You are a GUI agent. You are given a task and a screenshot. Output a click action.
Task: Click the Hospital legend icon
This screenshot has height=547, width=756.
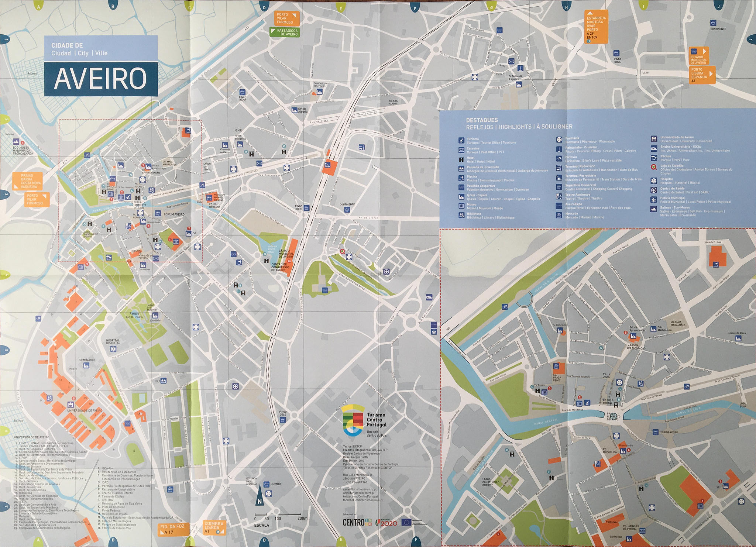653,181
